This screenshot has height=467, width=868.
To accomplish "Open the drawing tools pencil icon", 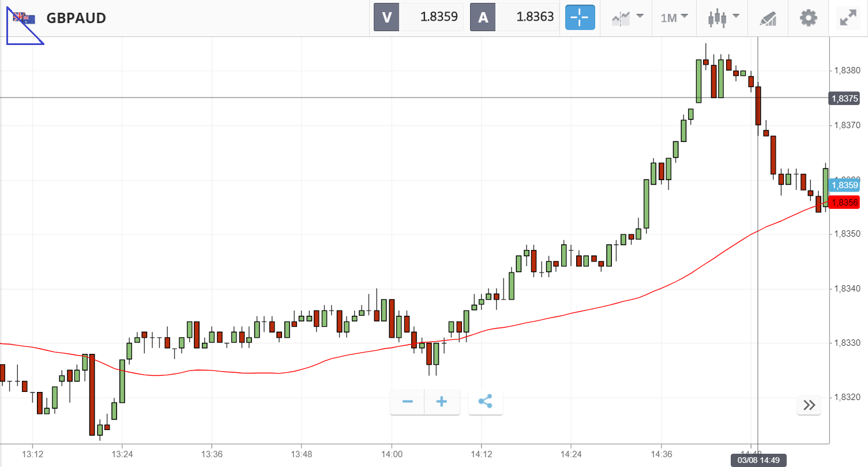I will click(768, 18).
